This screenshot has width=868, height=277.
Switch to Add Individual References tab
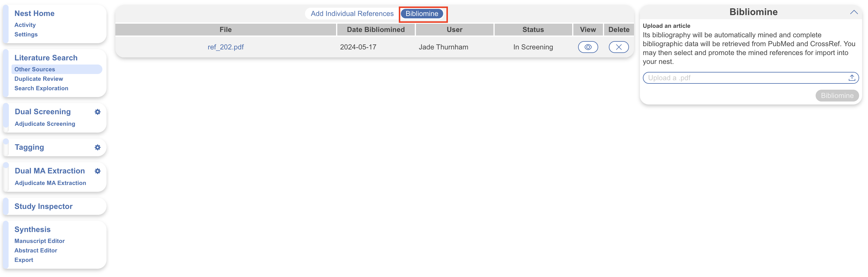click(x=352, y=14)
